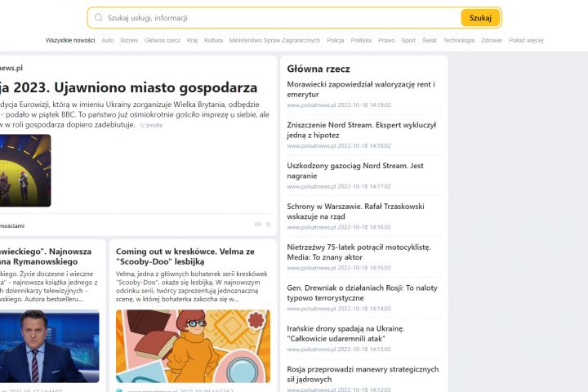
Task: Click the U źródła source link
Action: (152, 125)
